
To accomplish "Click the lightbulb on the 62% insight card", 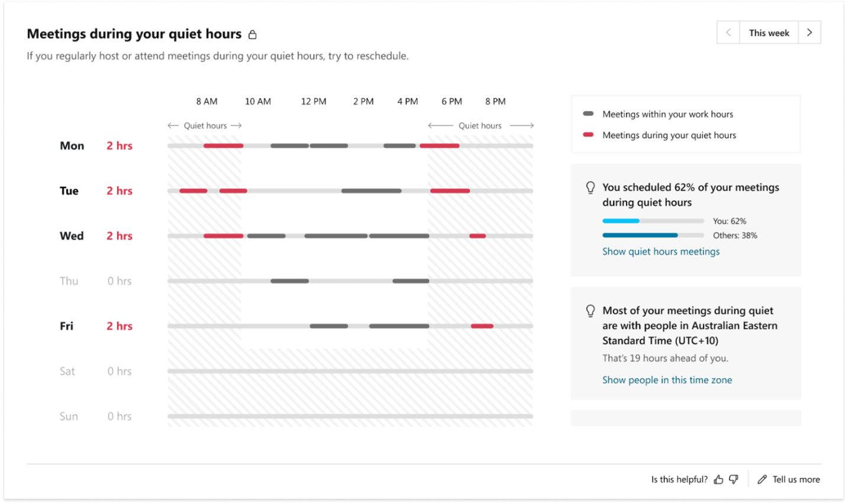I will pos(590,187).
